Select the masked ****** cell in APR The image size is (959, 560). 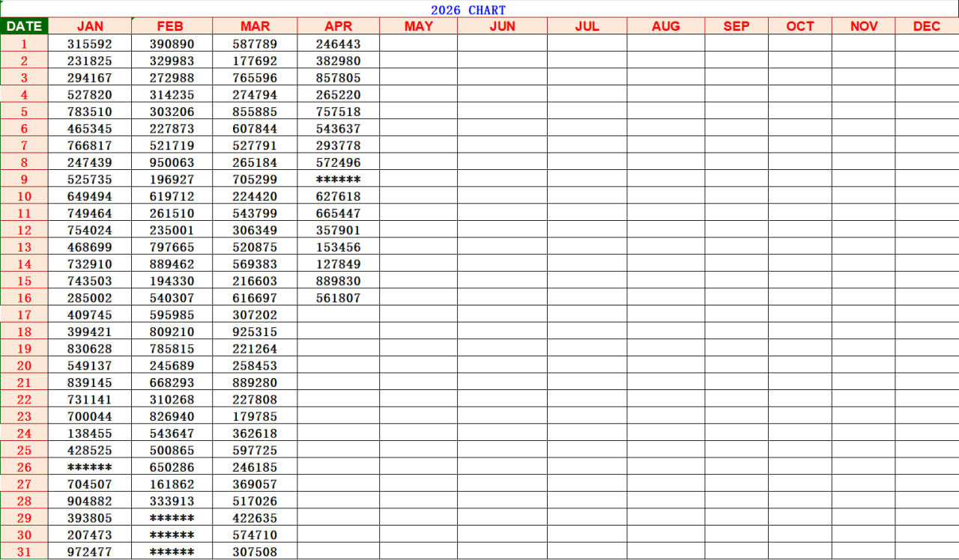[x=338, y=180]
